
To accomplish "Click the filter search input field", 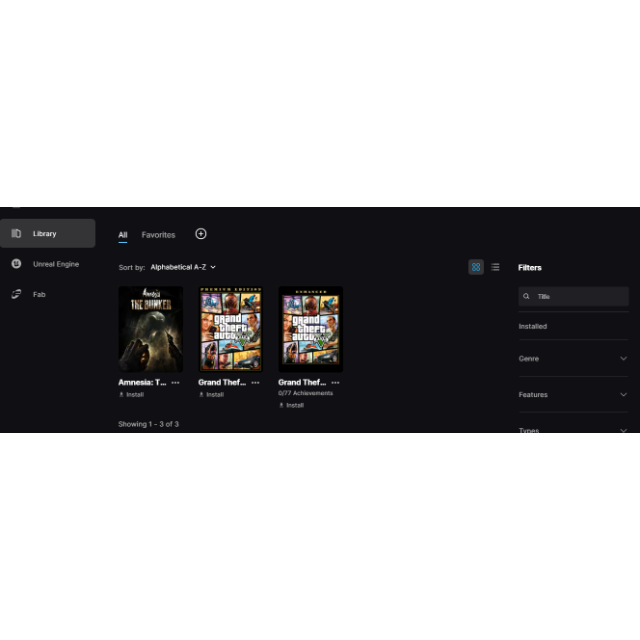I will [578, 297].
